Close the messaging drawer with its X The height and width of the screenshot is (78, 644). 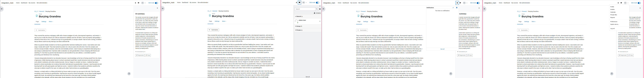[x=320, y=6]
